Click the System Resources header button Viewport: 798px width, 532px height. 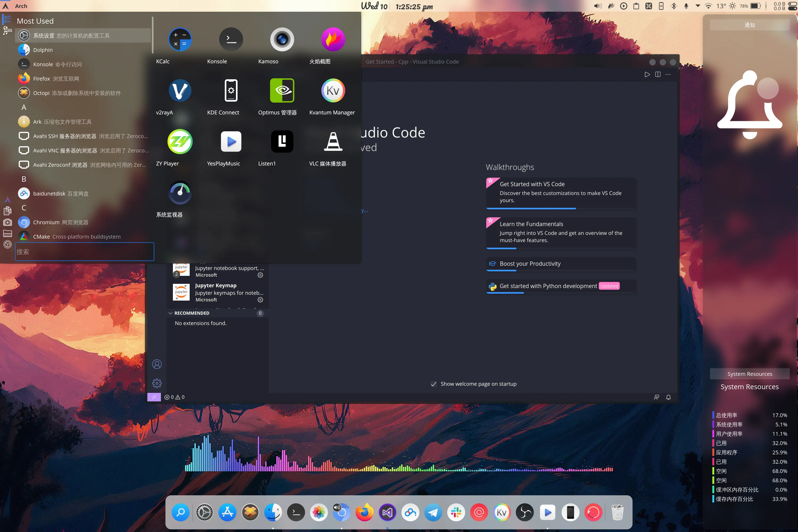[750, 374]
